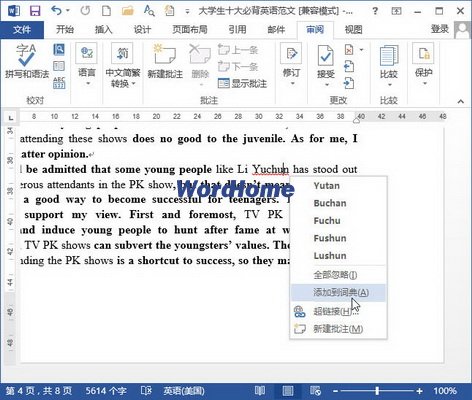Open the Define dictionary lookup icon
Screen dimensions: 472x400
59,50
